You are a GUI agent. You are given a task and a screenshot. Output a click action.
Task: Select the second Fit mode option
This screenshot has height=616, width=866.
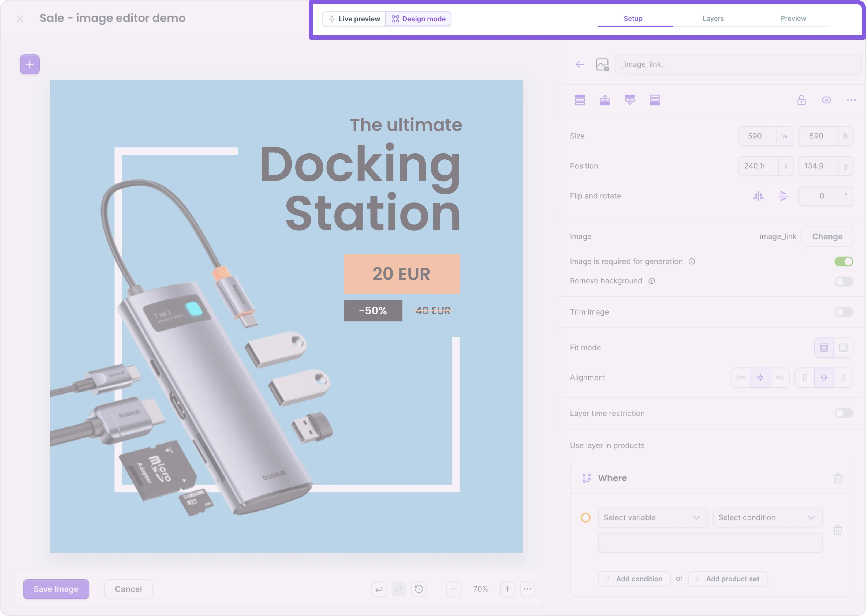843,347
